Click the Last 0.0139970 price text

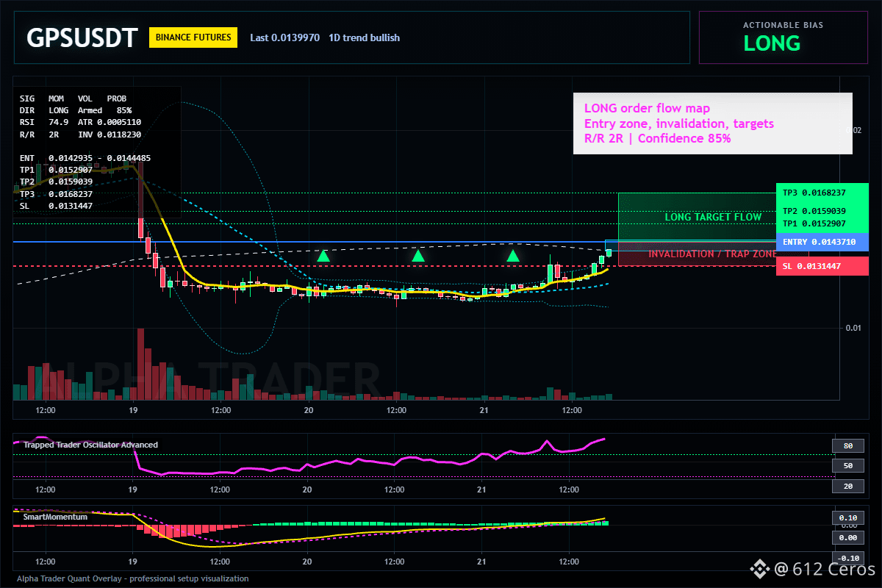(x=284, y=37)
